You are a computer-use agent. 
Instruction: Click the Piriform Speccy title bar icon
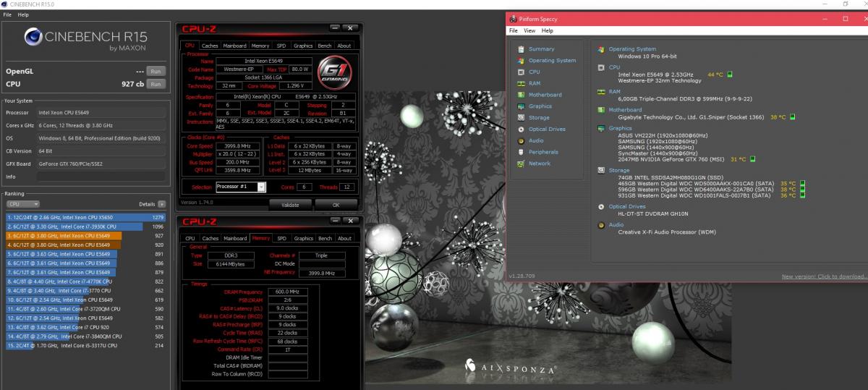pyautogui.click(x=513, y=18)
